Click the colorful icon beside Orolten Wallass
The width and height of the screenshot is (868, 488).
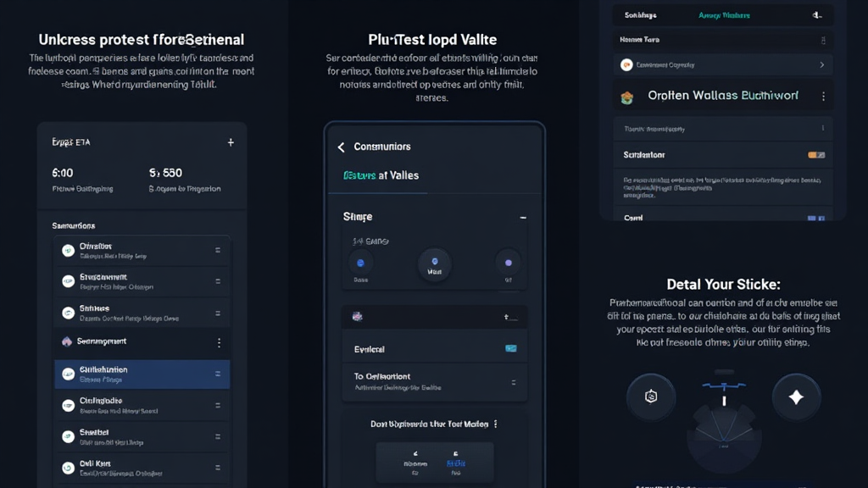[x=627, y=97]
